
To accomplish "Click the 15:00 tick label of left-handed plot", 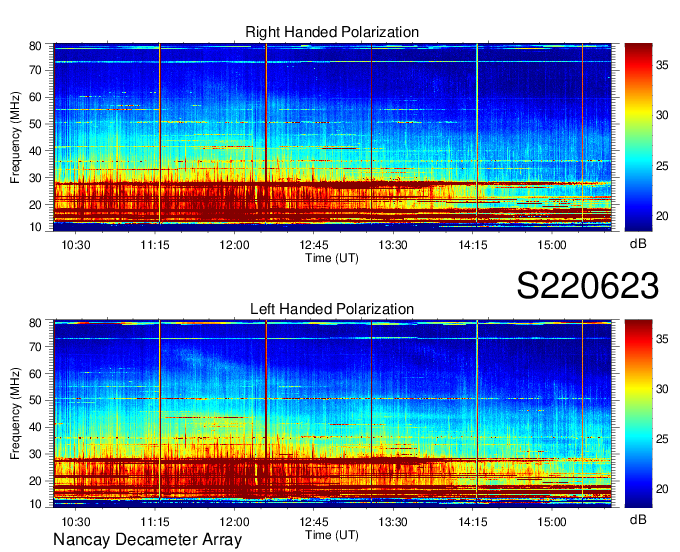I will (552, 522).
